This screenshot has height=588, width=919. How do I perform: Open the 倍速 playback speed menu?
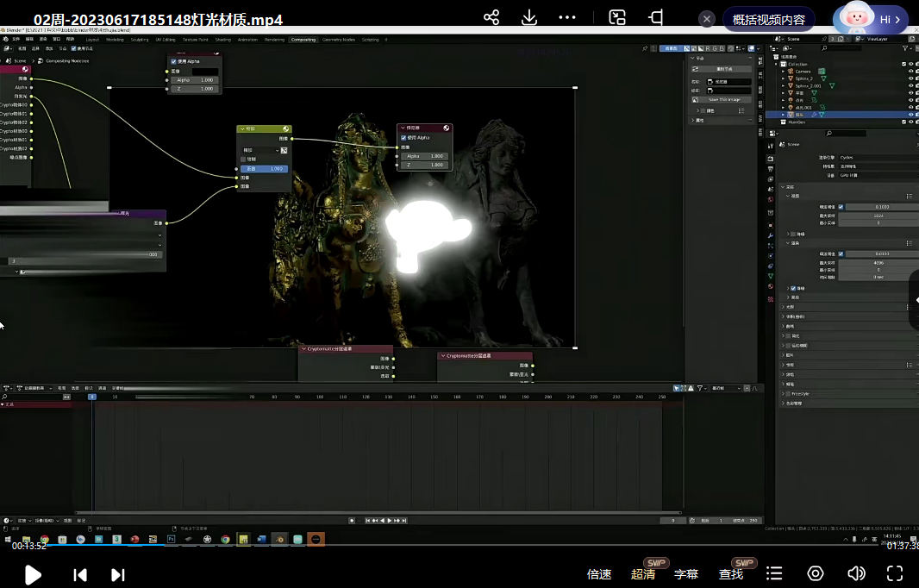pyautogui.click(x=599, y=574)
